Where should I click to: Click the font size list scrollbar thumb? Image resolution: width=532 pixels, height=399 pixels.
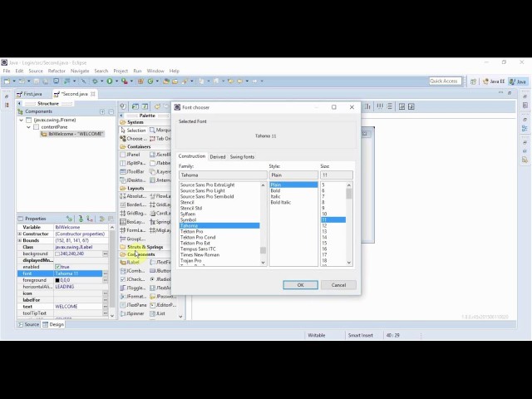tap(349, 194)
